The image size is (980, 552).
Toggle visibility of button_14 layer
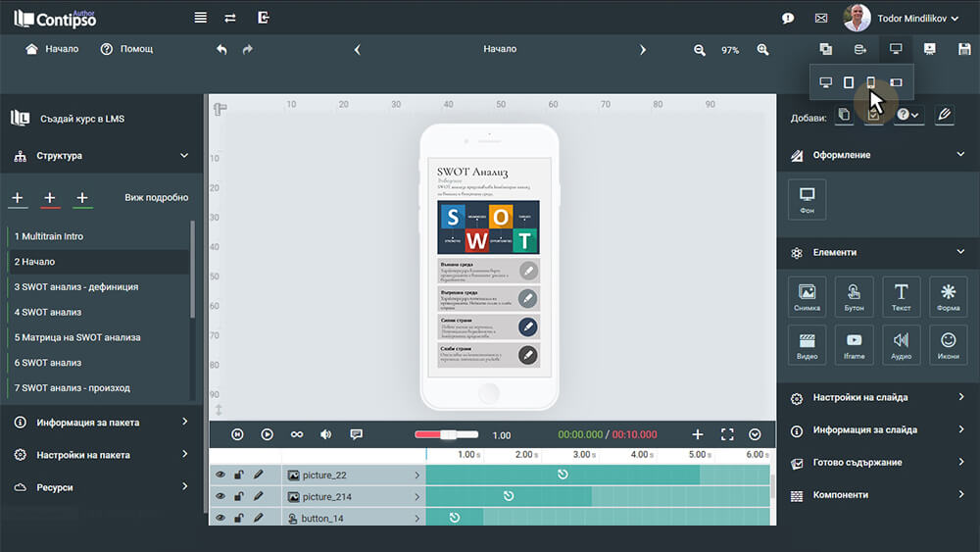click(x=220, y=518)
